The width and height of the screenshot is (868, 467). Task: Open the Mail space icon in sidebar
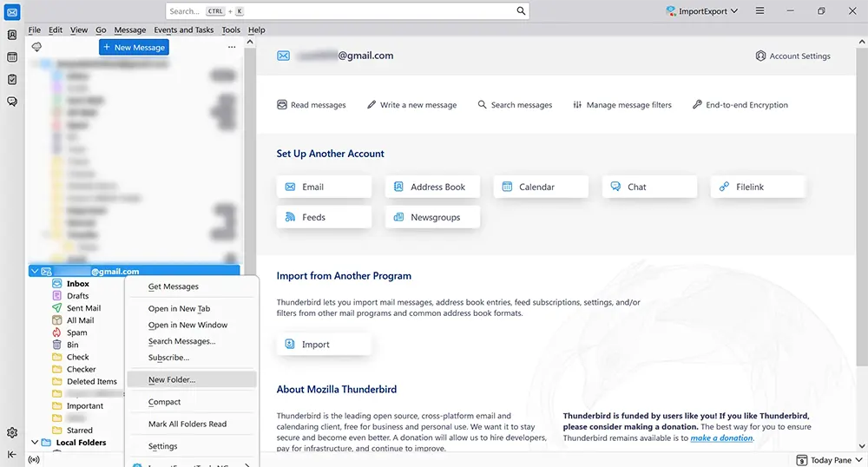12,12
